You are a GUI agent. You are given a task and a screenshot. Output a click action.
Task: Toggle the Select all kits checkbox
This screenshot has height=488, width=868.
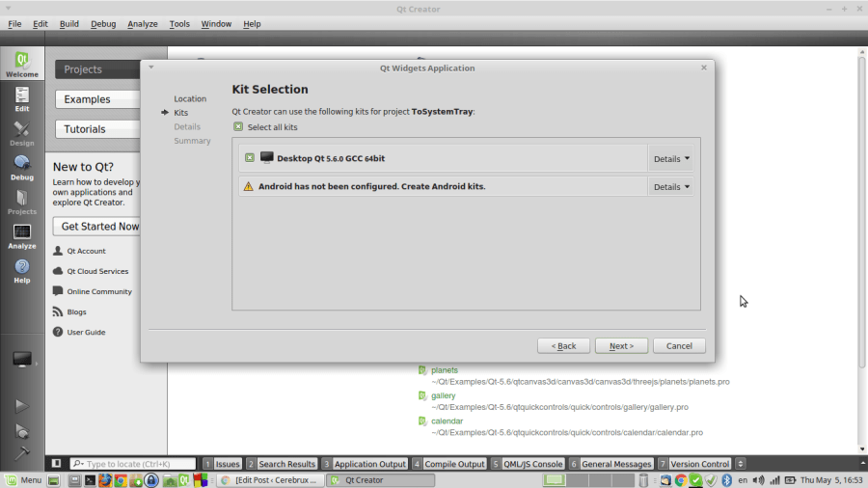pos(238,126)
